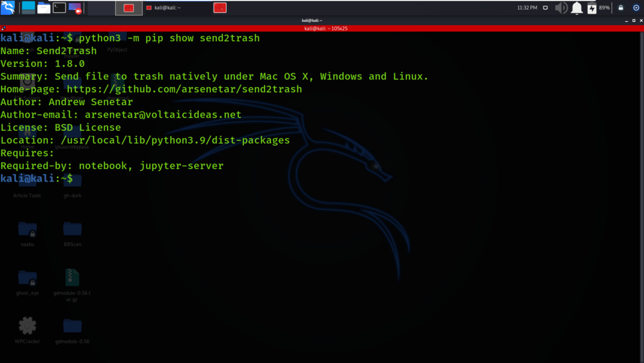Screen dimensions: 644x363
Task: Select the naabu desktop folder
Action: [x=28, y=234]
